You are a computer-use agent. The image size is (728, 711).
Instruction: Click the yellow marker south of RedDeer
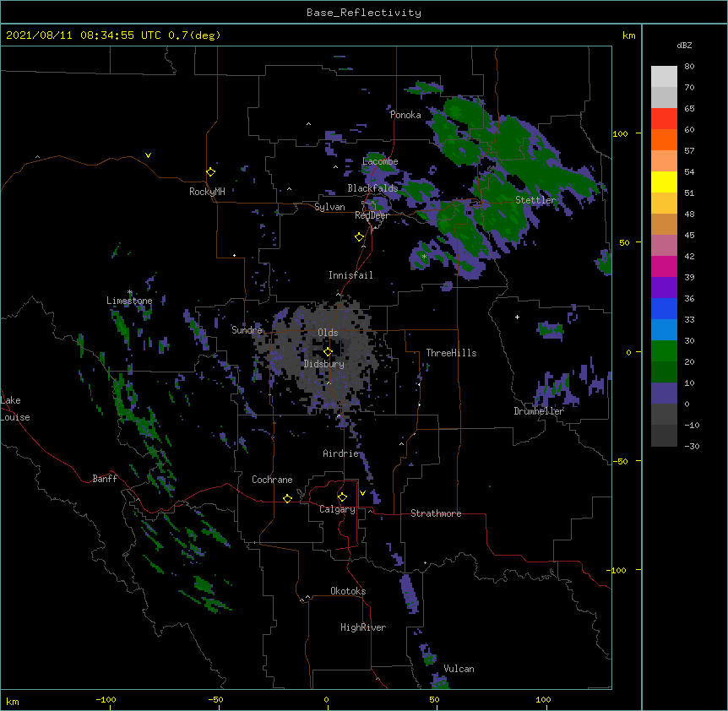point(359,237)
